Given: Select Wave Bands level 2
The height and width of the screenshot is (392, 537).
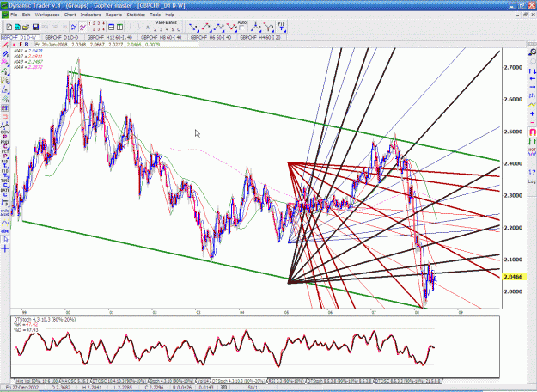Looking at the screenshot, I should click(x=156, y=29).
